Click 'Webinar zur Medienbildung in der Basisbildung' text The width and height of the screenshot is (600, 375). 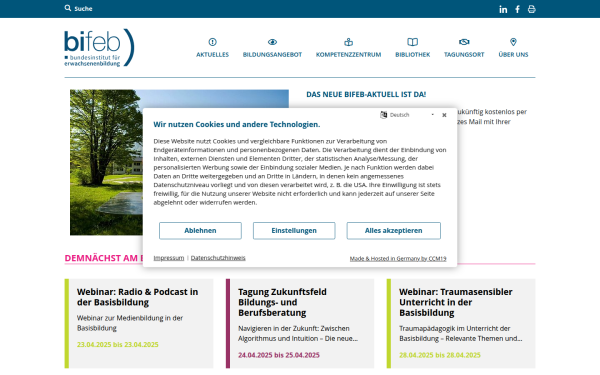tap(130, 323)
